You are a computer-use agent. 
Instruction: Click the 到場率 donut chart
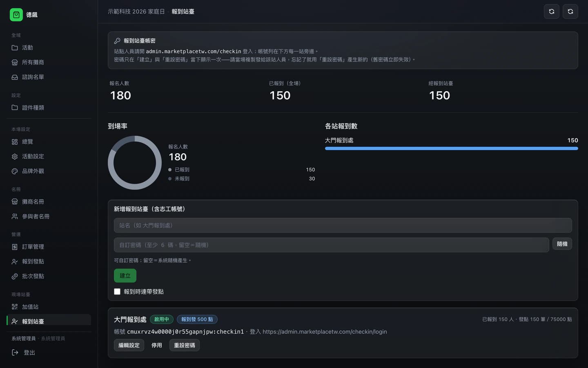coord(135,163)
